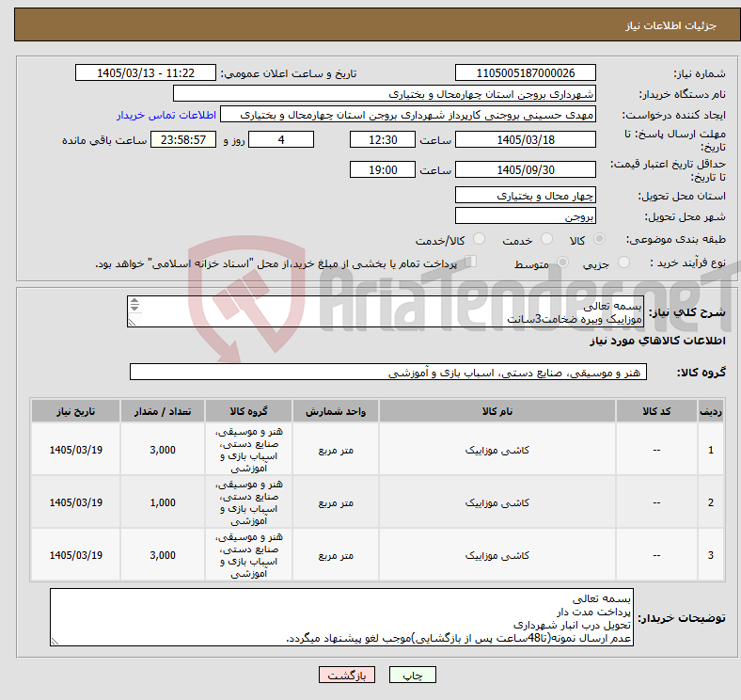Click the چاپ print button
Image resolution: width=741 pixels, height=700 pixels.
point(413,675)
